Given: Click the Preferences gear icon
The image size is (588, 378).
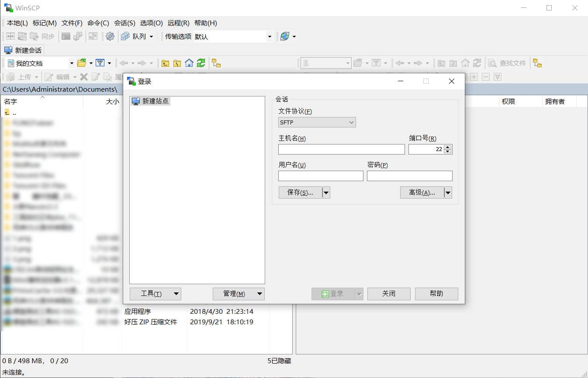Looking at the screenshot, I should pyautogui.click(x=110, y=36).
